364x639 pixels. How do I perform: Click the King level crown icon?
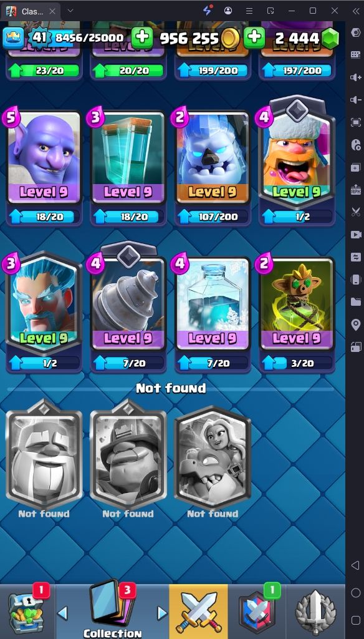coord(14,38)
